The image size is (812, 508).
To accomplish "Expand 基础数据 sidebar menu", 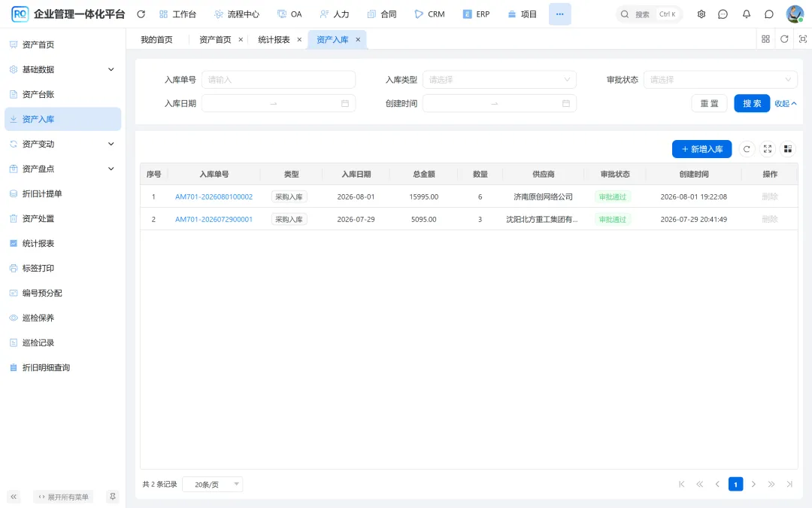I will [x=62, y=69].
